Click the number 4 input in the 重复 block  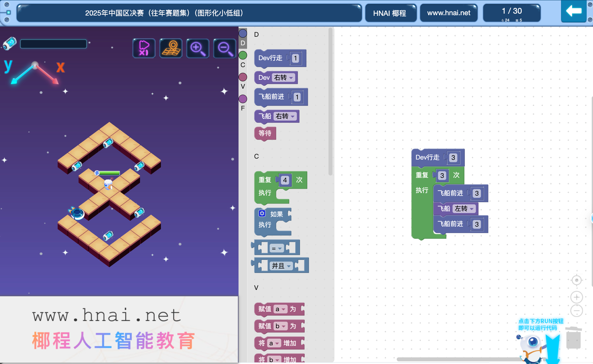pos(284,180)
